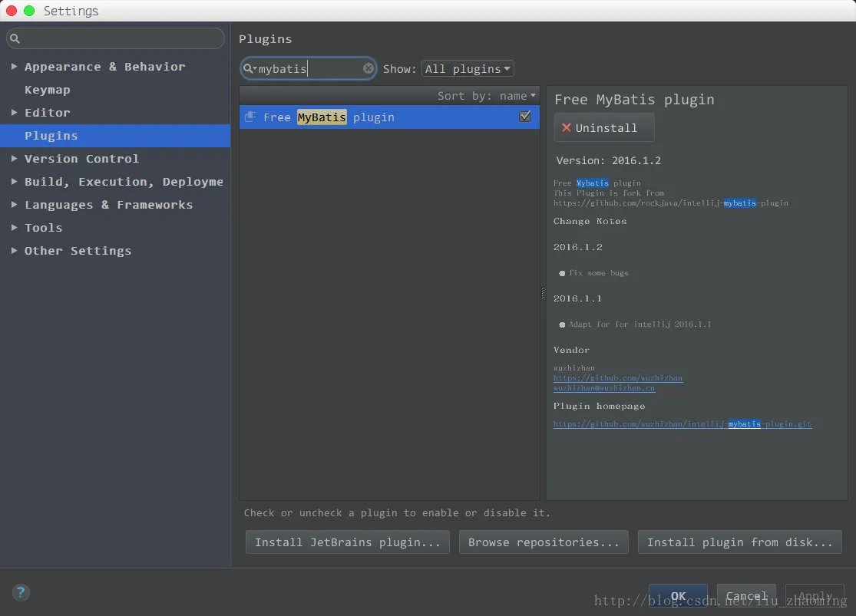Open the Show All plugins dropdown
The image size is (856, 616).
468,69
